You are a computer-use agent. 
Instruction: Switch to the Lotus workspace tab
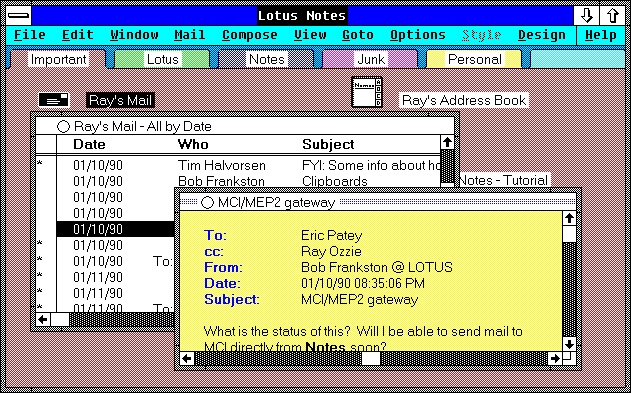click(162, 60)
